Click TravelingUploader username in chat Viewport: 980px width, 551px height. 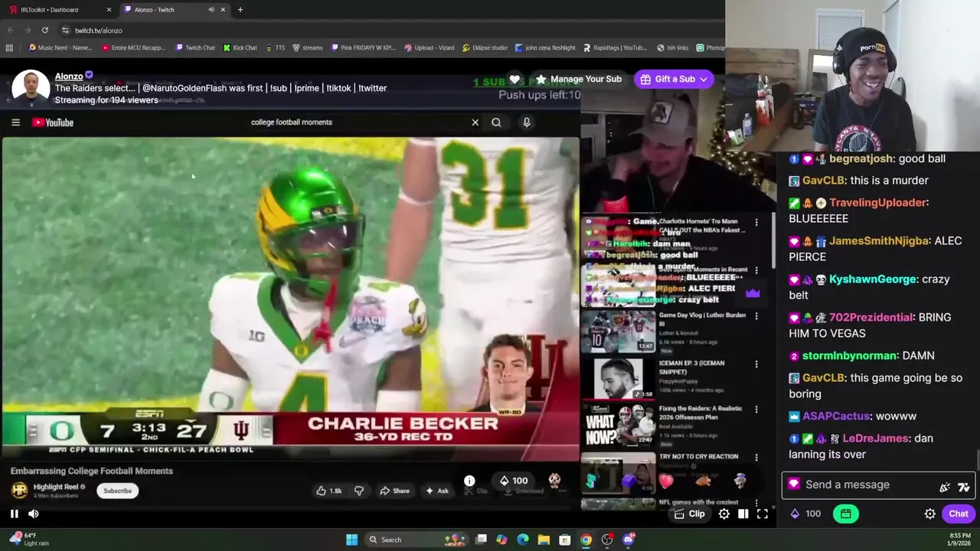877,203
